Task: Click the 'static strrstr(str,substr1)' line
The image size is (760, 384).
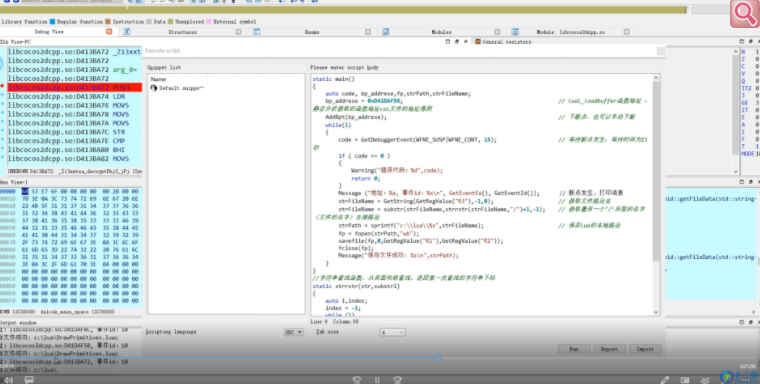Action: click(x=356, y=286)
